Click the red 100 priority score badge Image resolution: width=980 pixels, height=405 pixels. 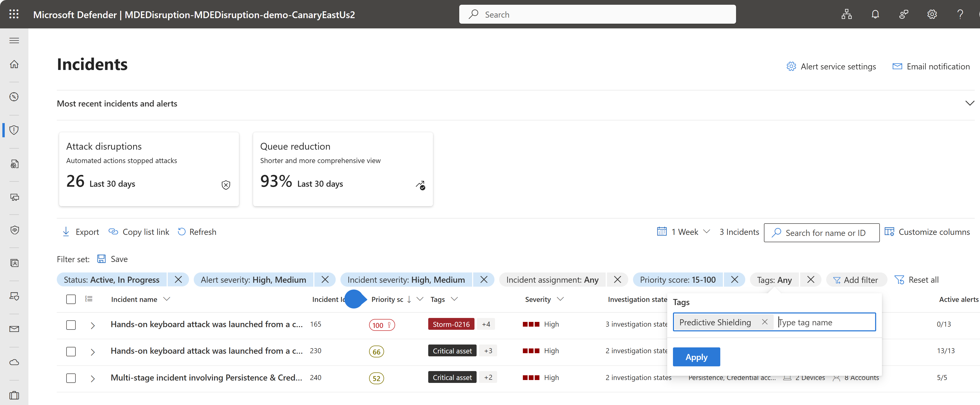click(382, 325)
